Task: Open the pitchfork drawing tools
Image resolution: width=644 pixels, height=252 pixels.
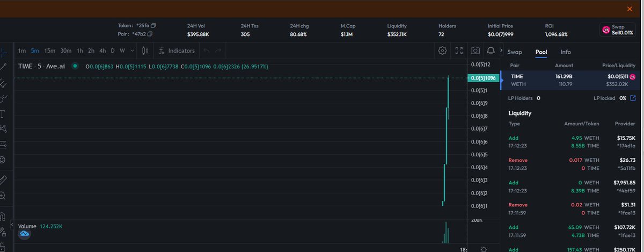Action: click(3, 83)
